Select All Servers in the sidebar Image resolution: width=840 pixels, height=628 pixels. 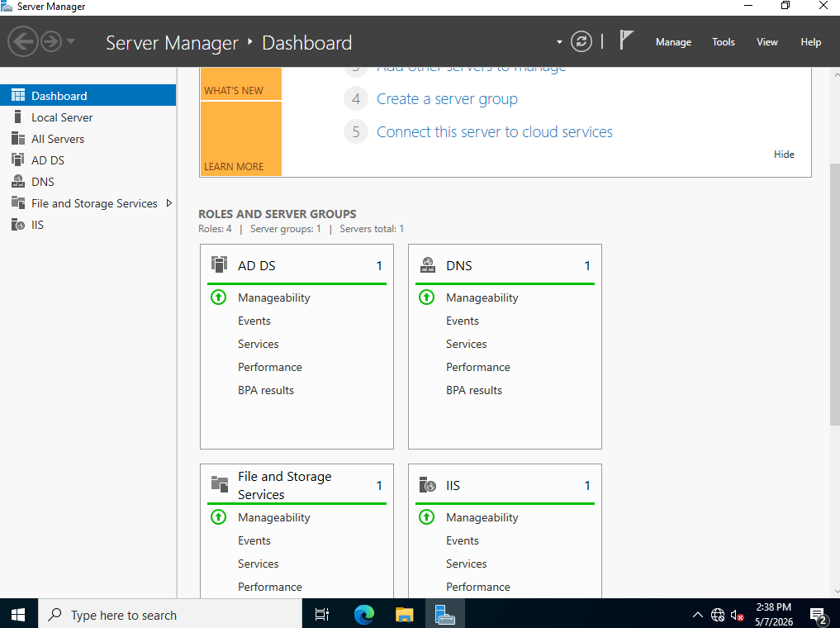point(88,139)
